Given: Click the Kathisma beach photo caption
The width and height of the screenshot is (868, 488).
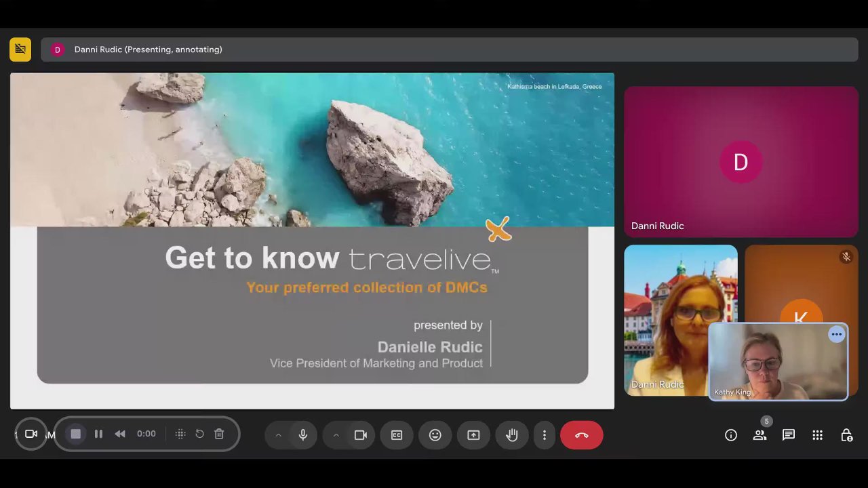Looking at the screenshot, I should click(555, 87).
